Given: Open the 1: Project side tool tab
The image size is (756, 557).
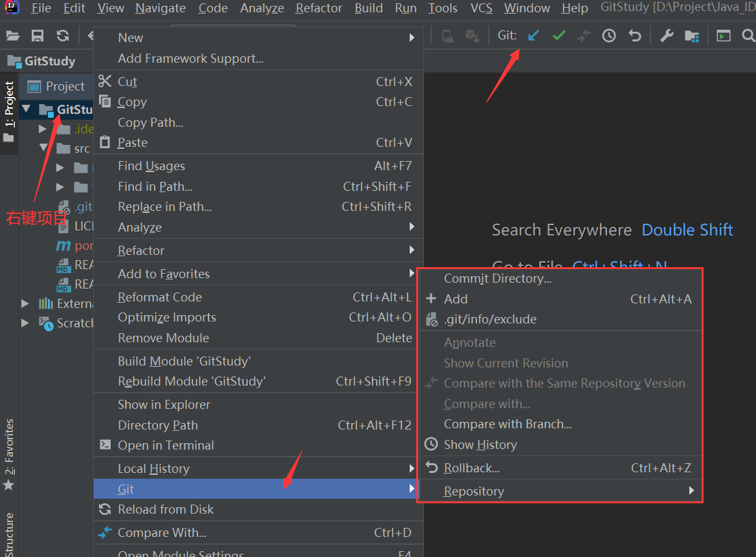Looking at the screenshot, I should pos(8,112).
